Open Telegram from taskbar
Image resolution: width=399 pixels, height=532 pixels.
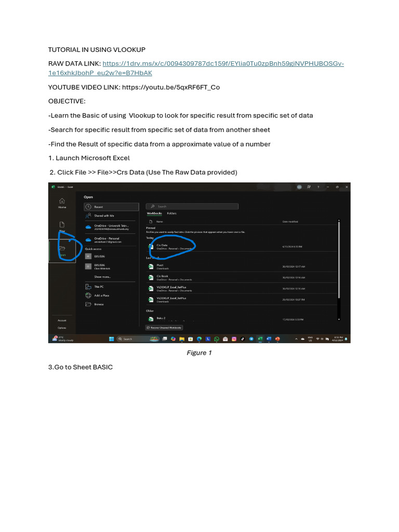pyautogui.click(x=251, y=339)
